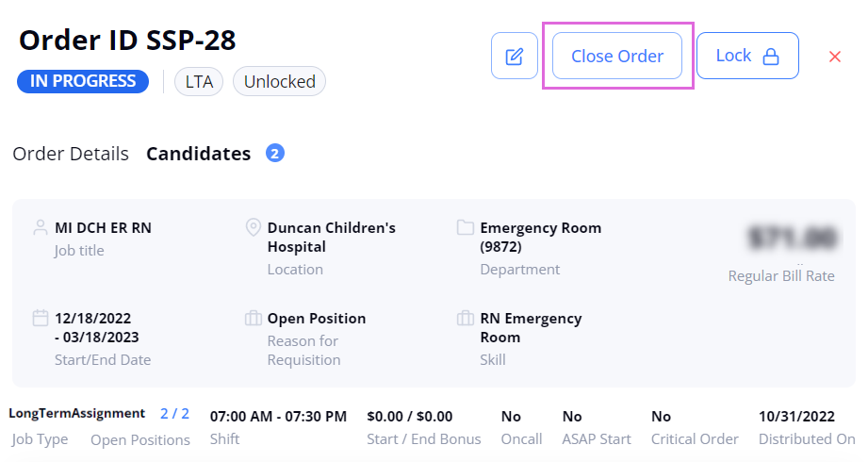Click calendar icon beside start/end date

(41, 318)
